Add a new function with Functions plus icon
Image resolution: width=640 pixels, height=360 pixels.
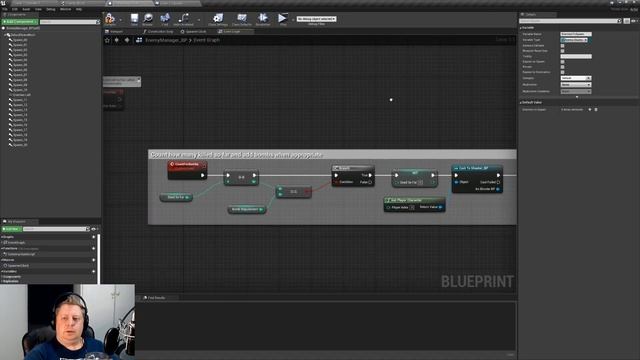(x=93, y=248)
